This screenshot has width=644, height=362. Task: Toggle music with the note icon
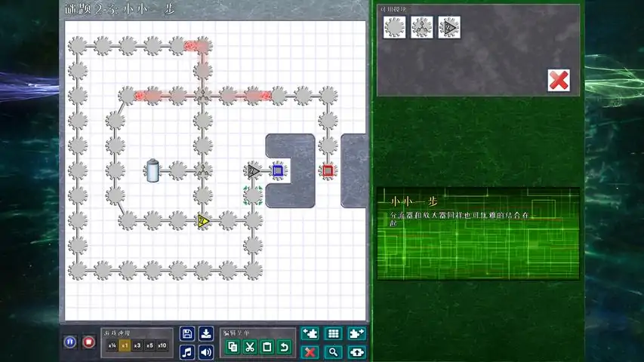coord(187,352)
